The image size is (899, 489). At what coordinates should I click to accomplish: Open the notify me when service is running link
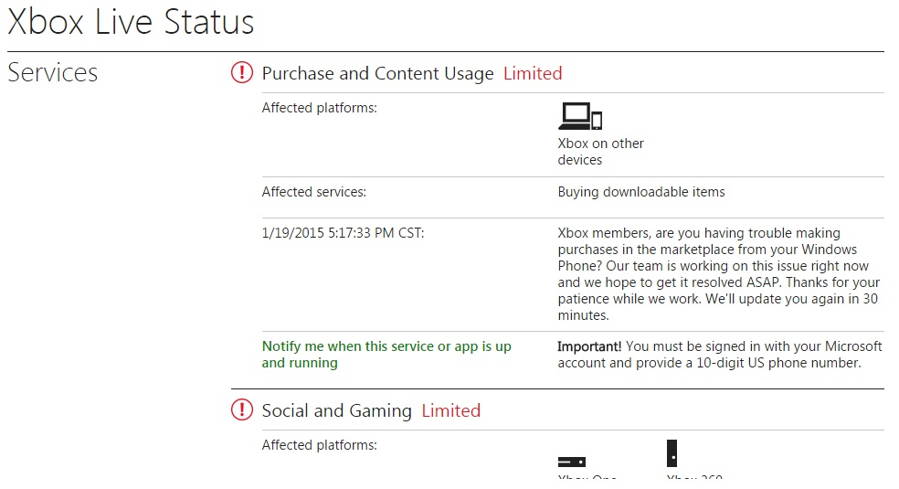[386, 354]
